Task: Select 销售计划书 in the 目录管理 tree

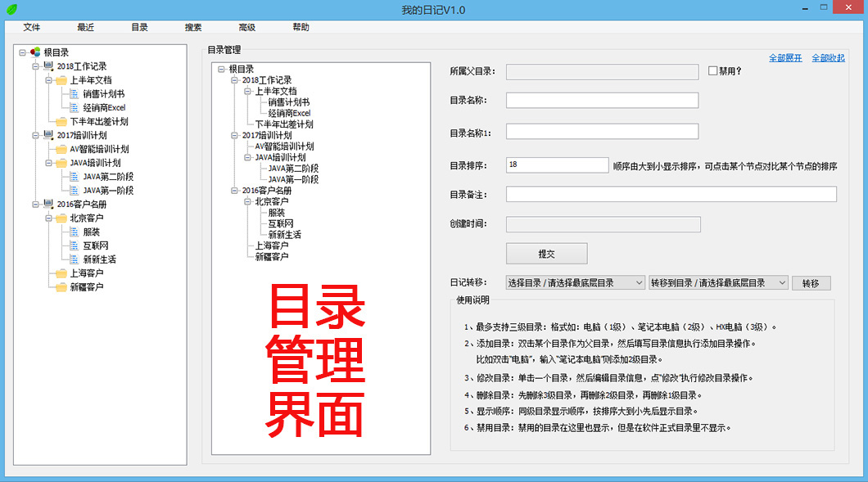Action: (x=289, y=102)
